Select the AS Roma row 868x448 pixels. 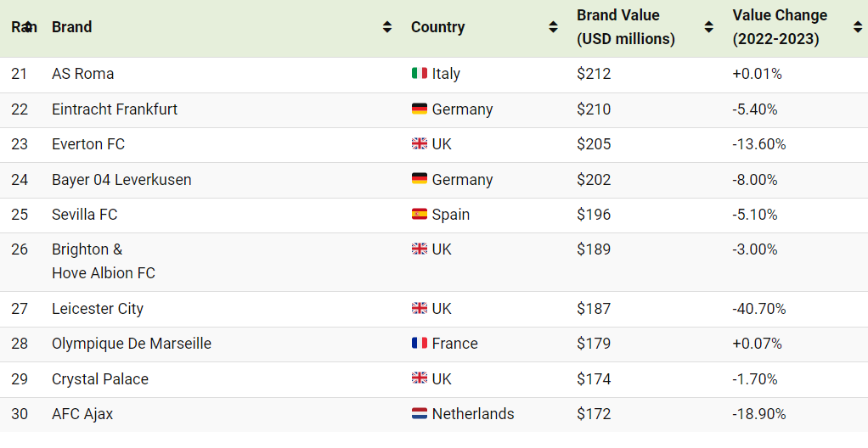pos(434,74)
